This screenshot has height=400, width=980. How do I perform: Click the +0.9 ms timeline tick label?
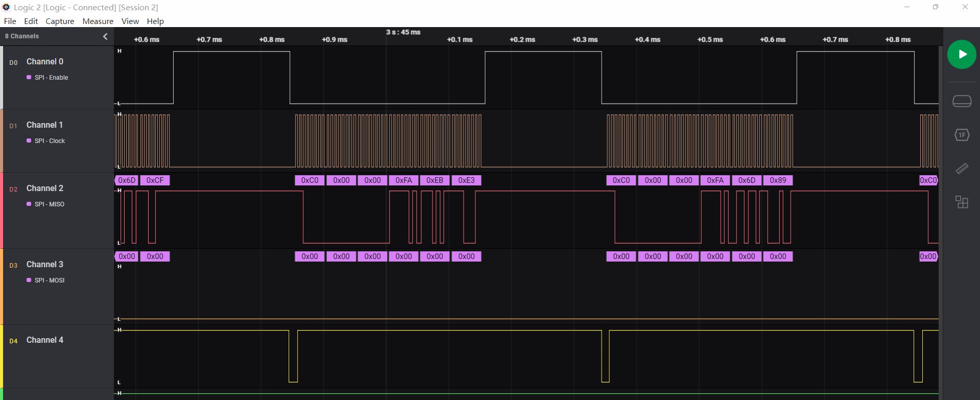(334, 40)
